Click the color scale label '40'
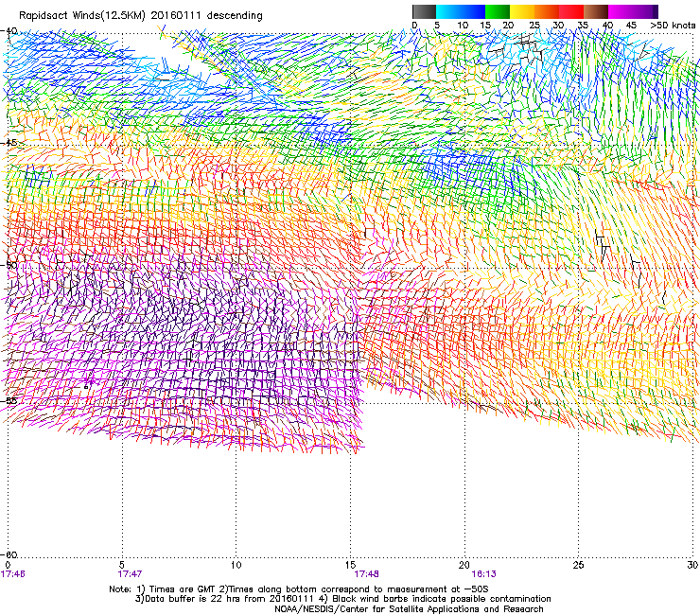 [607, 26]
